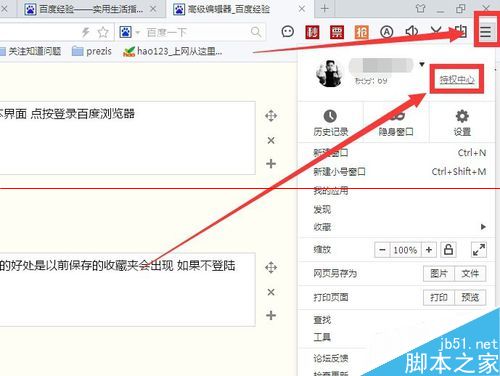
Task: Open the browser main menu hamburger icon
Action: click(485, 32)
